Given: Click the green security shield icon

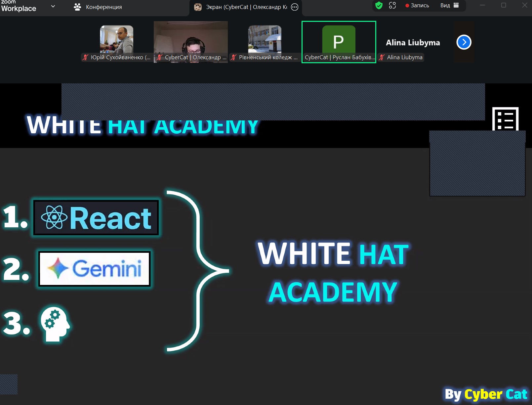Looking at the screenshot, I should [379, 5].
